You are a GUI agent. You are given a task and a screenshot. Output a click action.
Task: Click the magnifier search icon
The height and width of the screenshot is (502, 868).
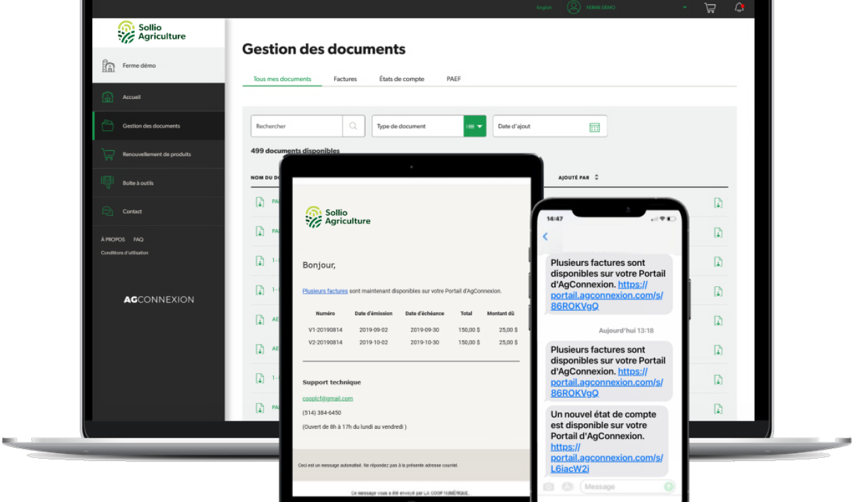(x=353, y=126)
